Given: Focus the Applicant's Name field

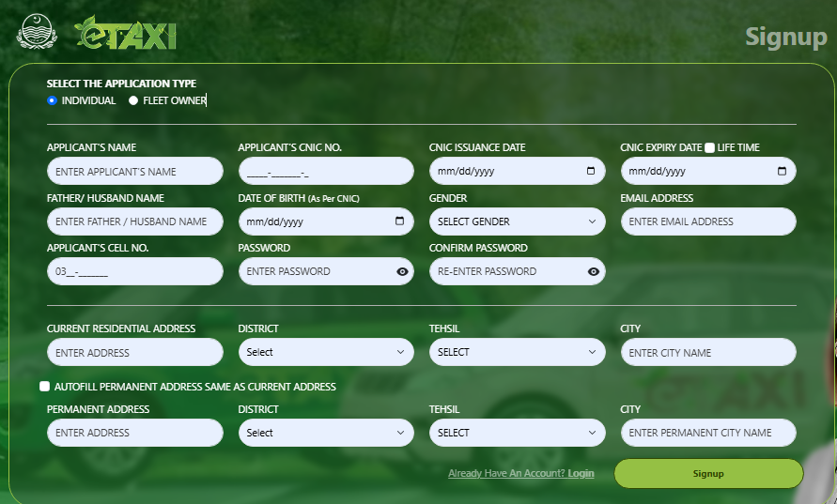Looking at the screenshot, I should pyautogui.click(x=135, y=171).
